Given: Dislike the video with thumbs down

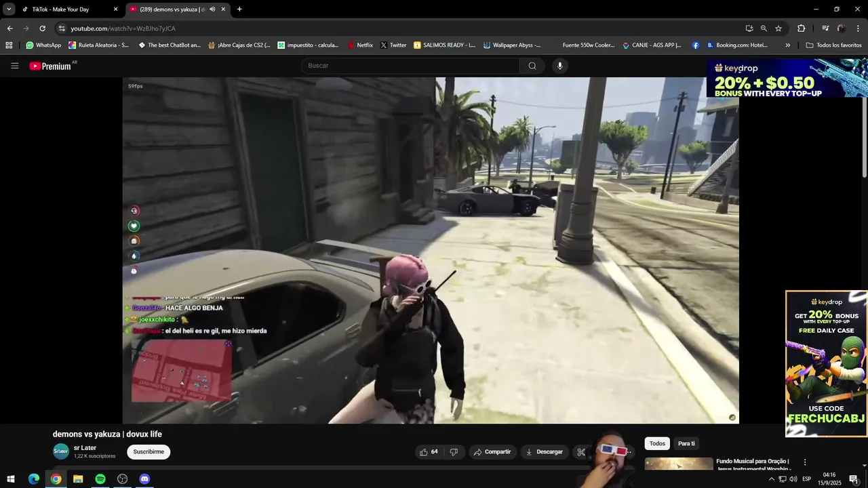Looking at the screenshot, I should (x=454, y=452).
